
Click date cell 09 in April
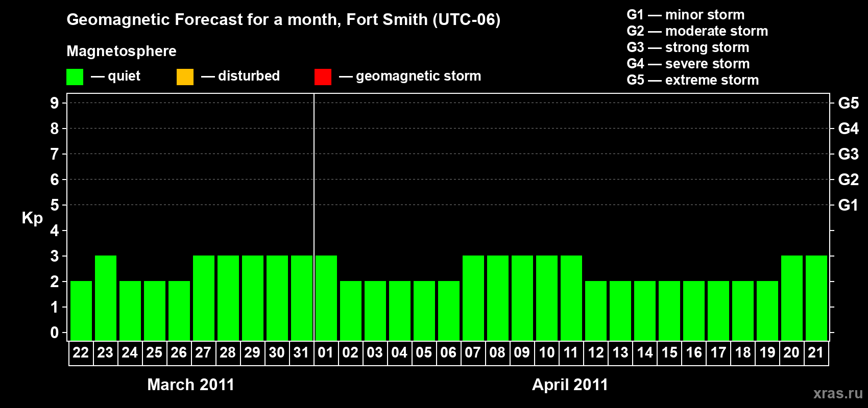coord(522,353)
